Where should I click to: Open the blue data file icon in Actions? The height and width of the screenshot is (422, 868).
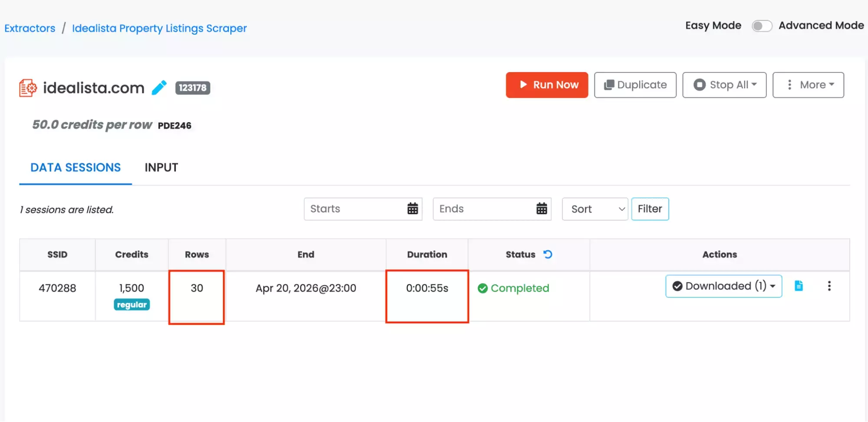pyautogui.click(x=799, y=286)
